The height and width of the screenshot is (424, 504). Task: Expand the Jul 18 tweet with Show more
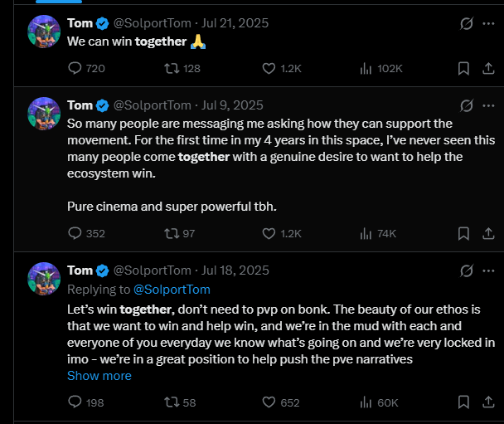pos(99,376)
